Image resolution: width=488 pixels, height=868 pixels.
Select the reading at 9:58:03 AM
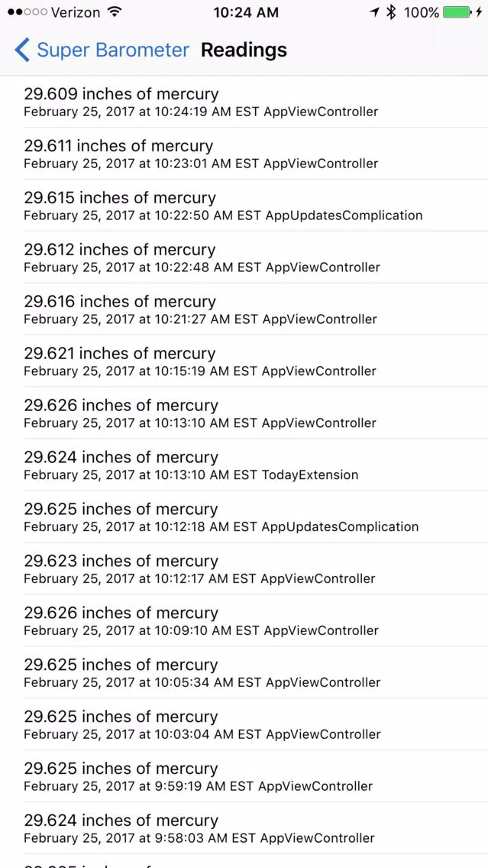coord(244,828)
